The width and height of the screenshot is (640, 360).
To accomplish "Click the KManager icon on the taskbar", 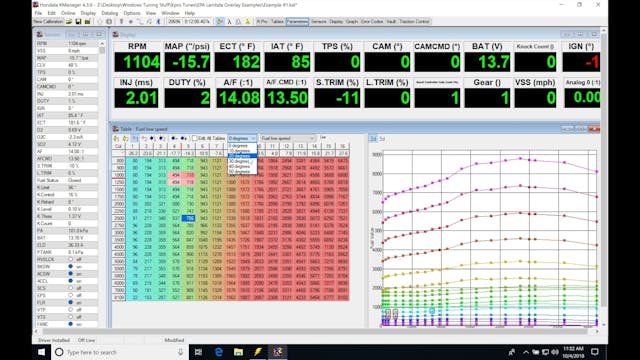I will click(278, 352).
